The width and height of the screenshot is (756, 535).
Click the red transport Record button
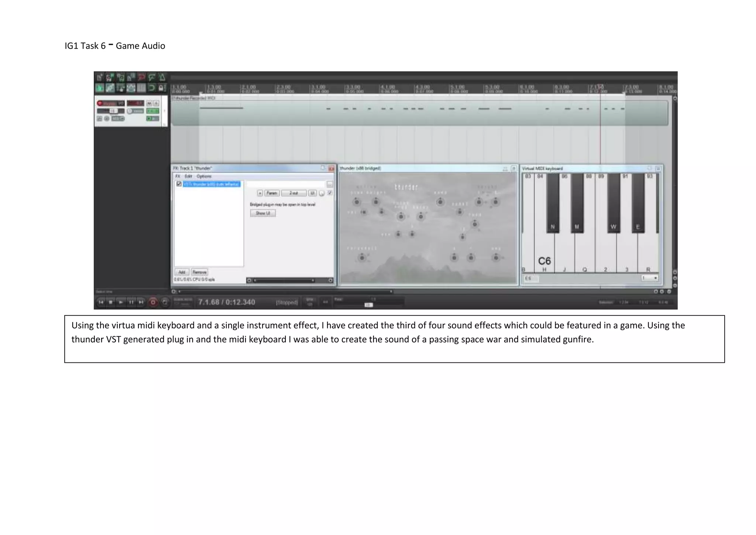click(153, 302)
